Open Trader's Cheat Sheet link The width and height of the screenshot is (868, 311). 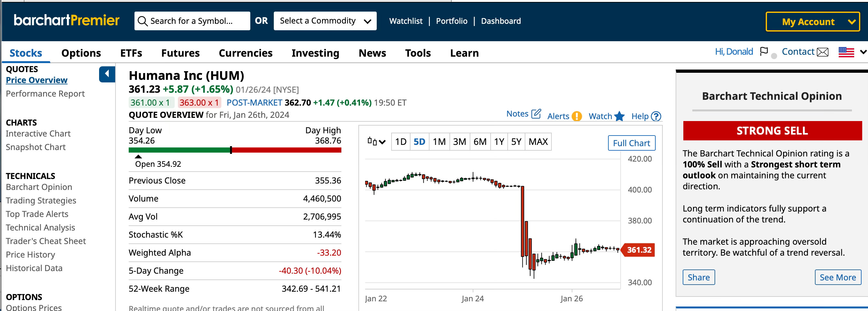click(45, 241)
